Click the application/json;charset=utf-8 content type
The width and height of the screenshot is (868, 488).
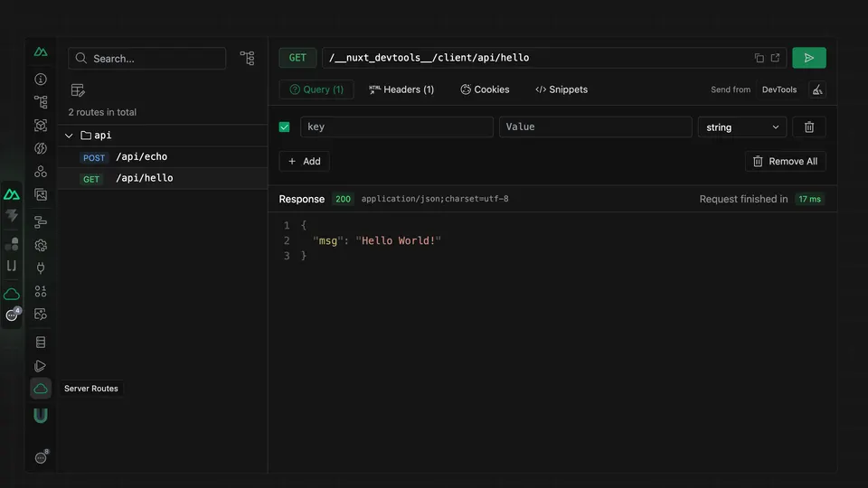[x=435, y=199]
